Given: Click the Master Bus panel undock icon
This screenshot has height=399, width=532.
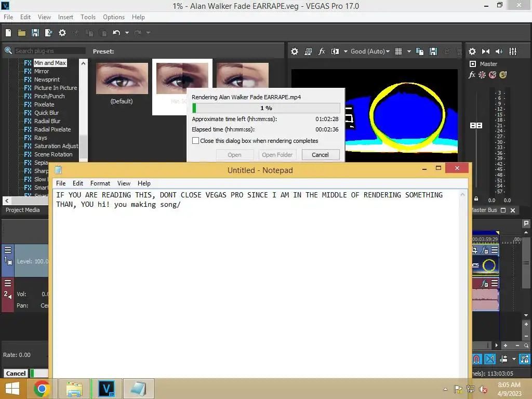Looking at the screenshot, I should (503, 210).
